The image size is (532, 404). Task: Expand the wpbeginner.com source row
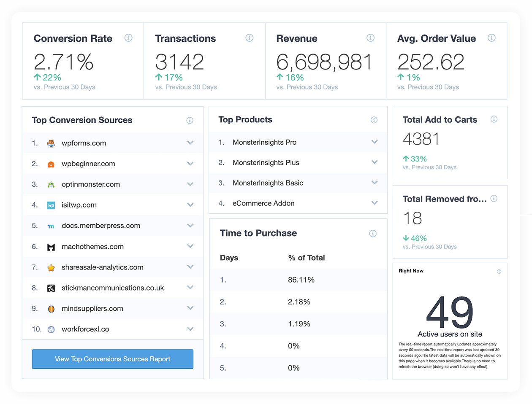[190, 164]
